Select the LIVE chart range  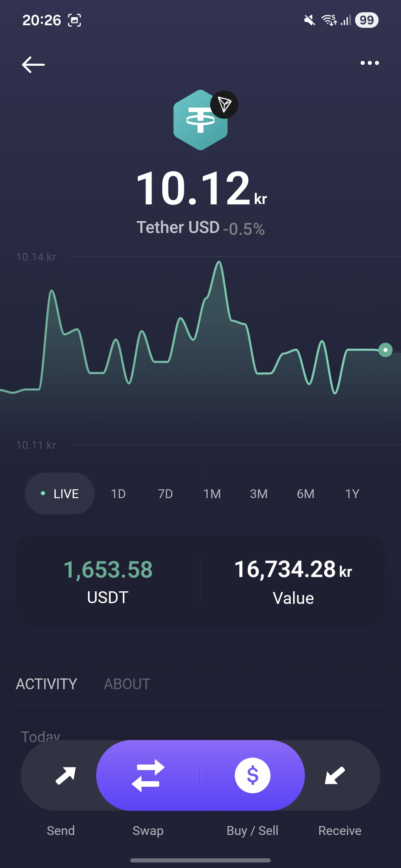pyautogui.click(x=60, y=494)
